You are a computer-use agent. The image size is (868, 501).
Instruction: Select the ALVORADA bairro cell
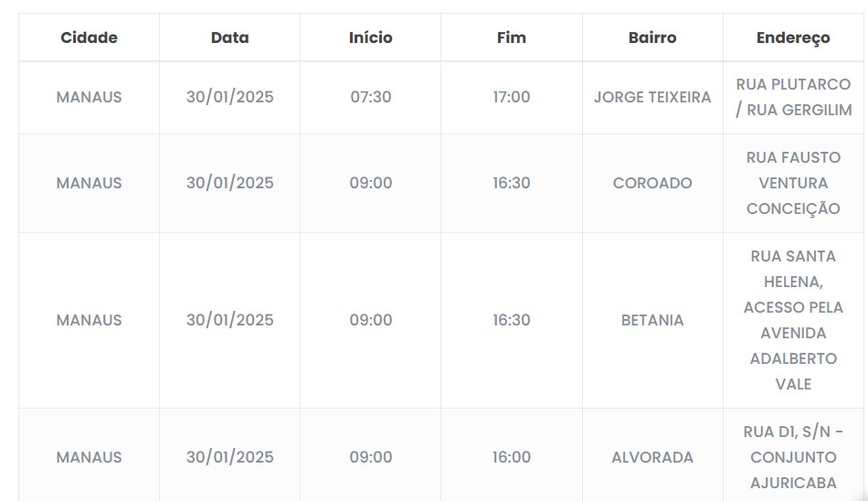pyautogui.click(x=652, y=457)
